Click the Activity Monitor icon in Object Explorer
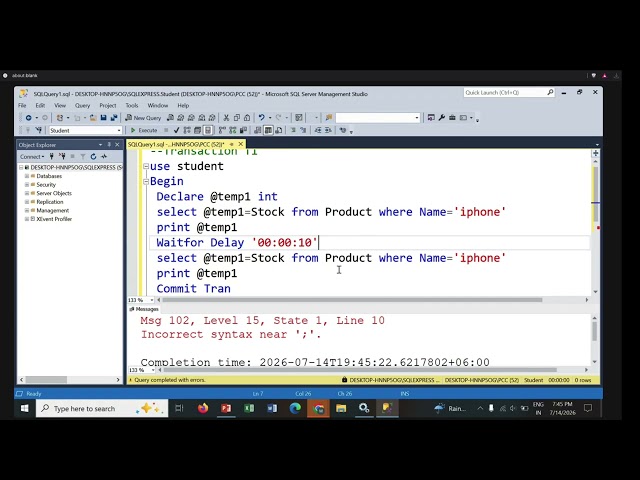Image resolution: width=640 pixels, height=480 pixels. (104, 156)
